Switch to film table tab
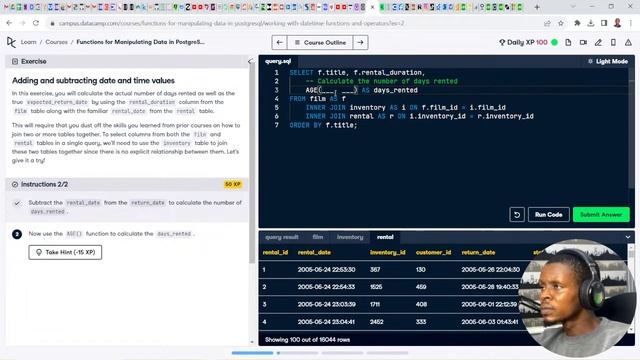This screenshot has width=640, height=360. 318,237
